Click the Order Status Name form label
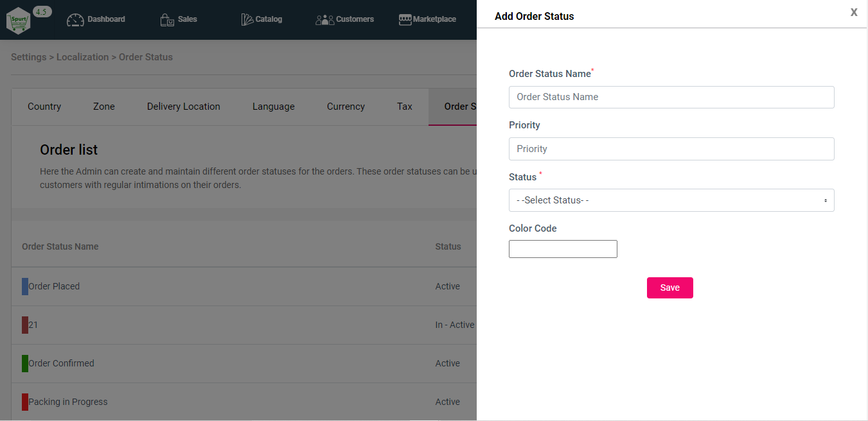 click(550, 74)
